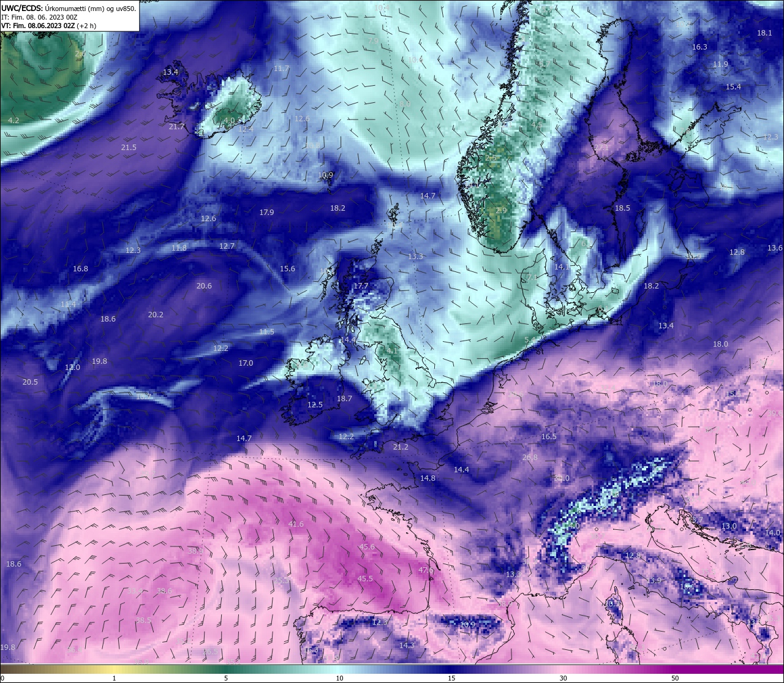
Task: Click the 18.5 value over the Baltic
Action: click(622, 208)
